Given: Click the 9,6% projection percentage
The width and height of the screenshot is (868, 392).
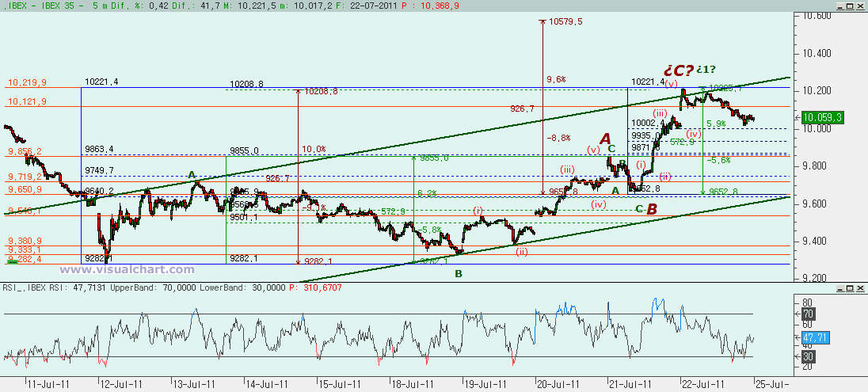Looking at the screenshot, I should click(x=556, y=79).
